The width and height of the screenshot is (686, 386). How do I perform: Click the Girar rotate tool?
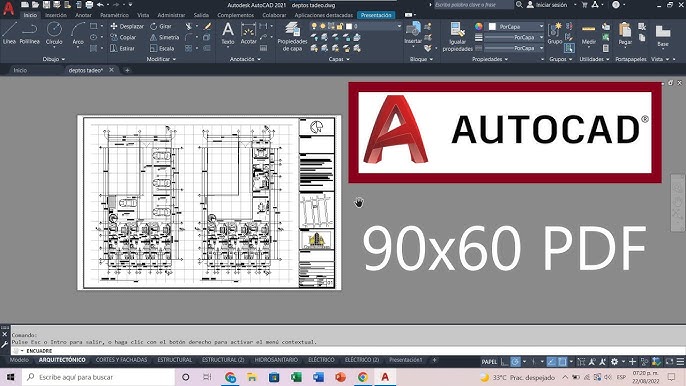tap(161, 26)
